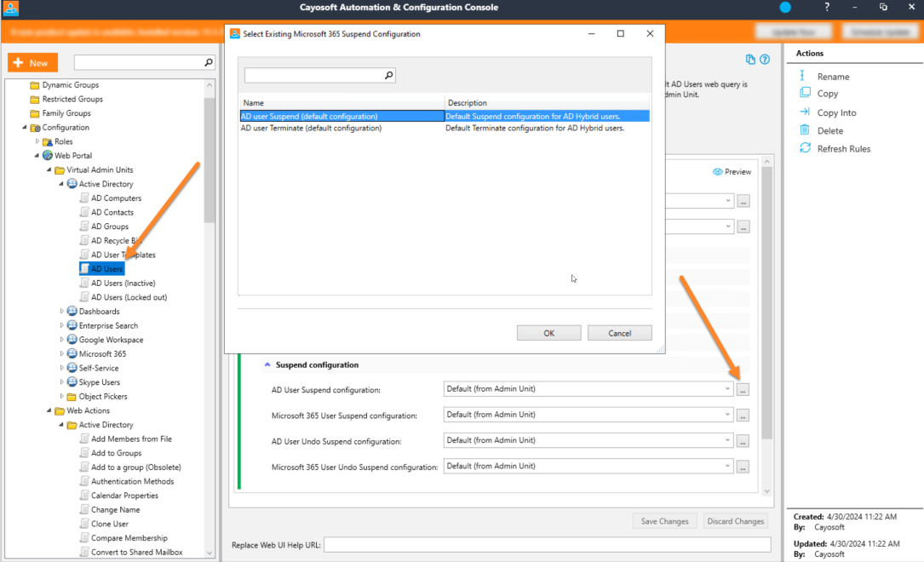Click the Object Pickers folder icon
The width and height of the screenshot is (924, 562).
(x=72, y=397)
